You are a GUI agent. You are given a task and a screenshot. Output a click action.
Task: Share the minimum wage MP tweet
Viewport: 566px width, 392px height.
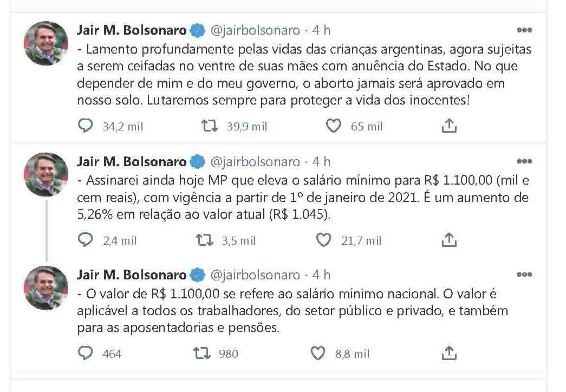pyautogui.click(x=449, y=240)
